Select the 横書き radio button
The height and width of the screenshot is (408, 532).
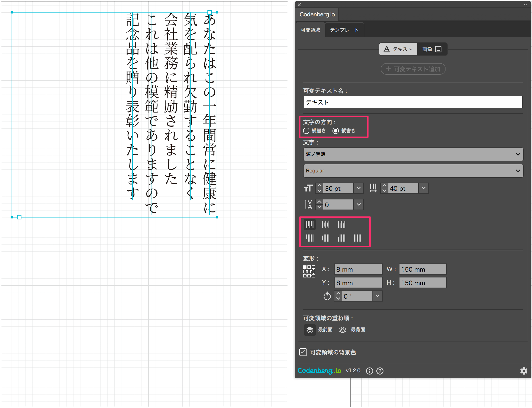(306, 131)
